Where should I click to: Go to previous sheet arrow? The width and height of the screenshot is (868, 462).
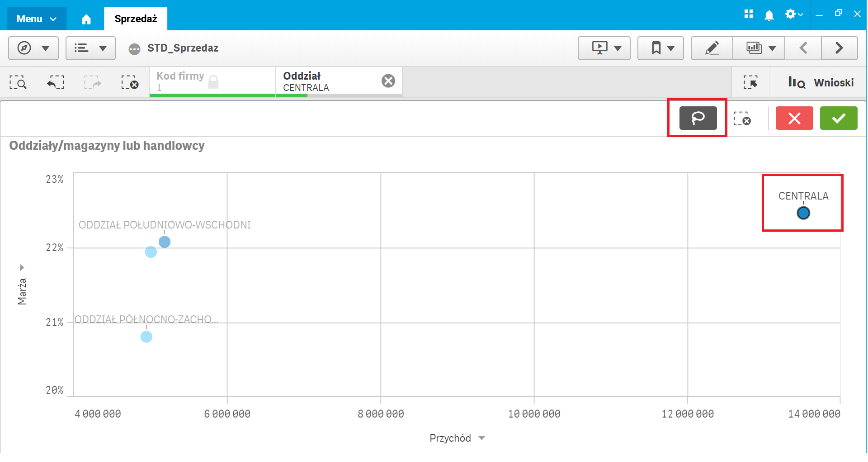tap(803, 48)
